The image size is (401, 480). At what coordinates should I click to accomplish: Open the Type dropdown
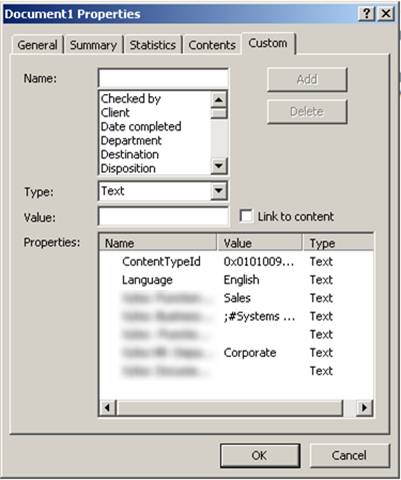pyautogui.click(x=219, y=191)
